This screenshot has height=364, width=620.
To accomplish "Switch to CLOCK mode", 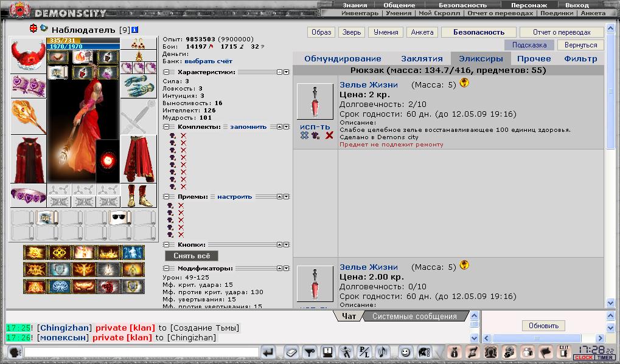I will [x=584, y=357].
